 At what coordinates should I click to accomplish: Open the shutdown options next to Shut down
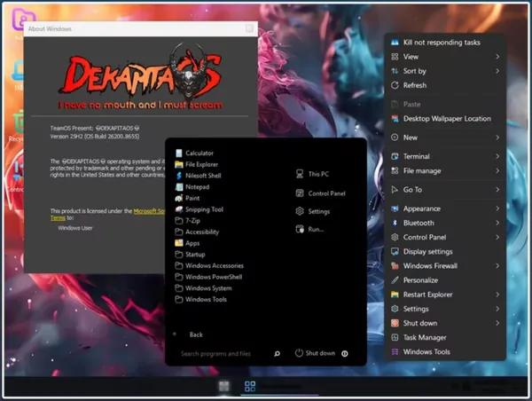coord(344,354)
